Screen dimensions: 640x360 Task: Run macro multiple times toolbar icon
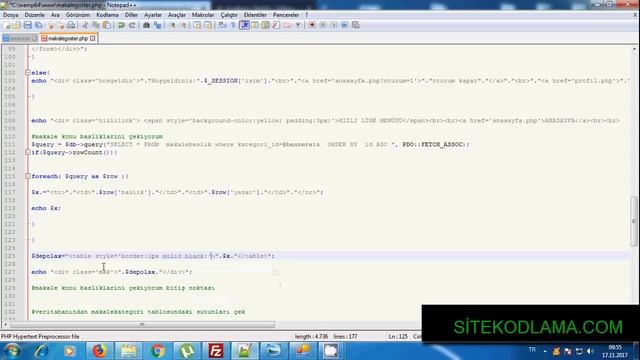[x=344, y=25]
